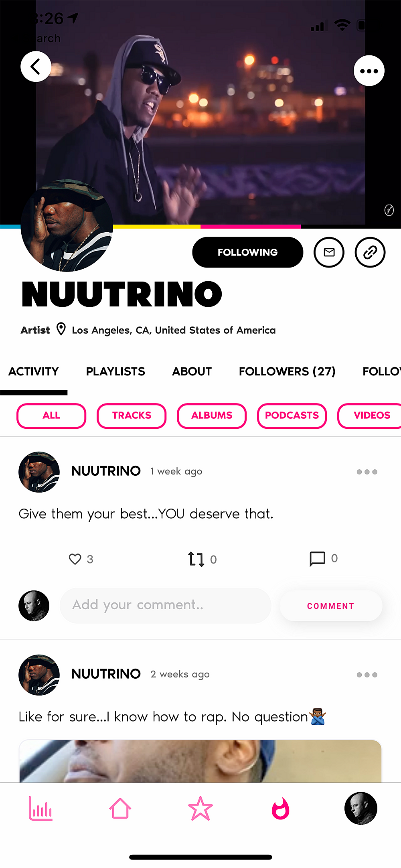
Task: Expand options for the 2 weeks ago post
Action: click(367, 675)
